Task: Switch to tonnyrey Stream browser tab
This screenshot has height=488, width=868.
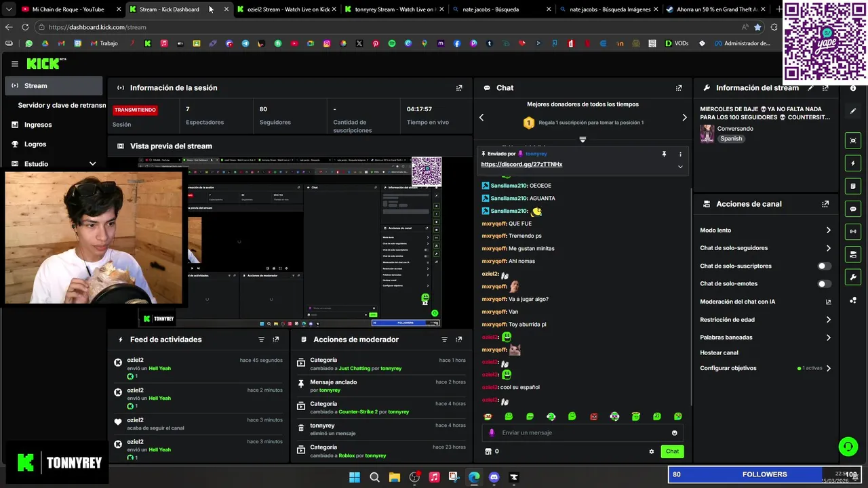Action: [394, 9]
